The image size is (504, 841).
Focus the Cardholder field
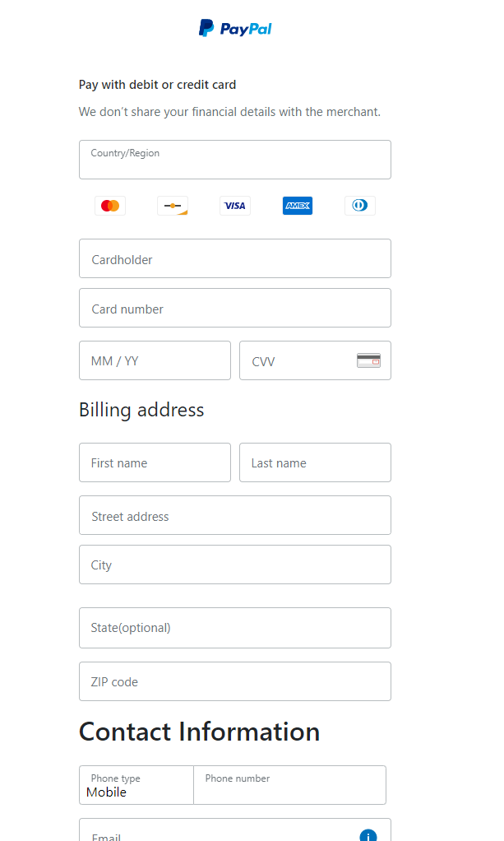click(x=235, y=258)
